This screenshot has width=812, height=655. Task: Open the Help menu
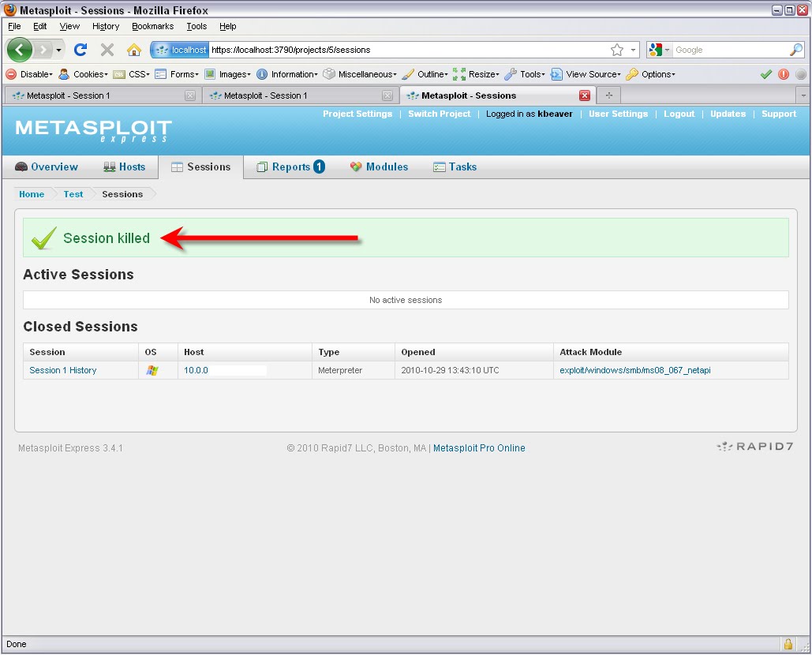pos(227,26)
